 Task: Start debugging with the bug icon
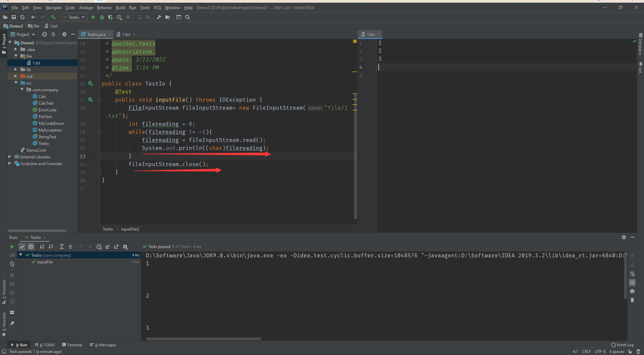[102, 17]
